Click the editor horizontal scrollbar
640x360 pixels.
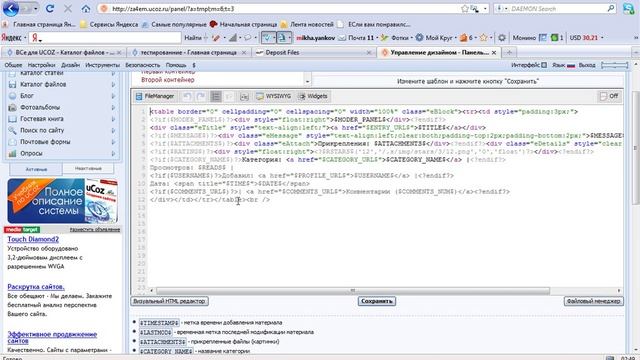click(353, 291)
